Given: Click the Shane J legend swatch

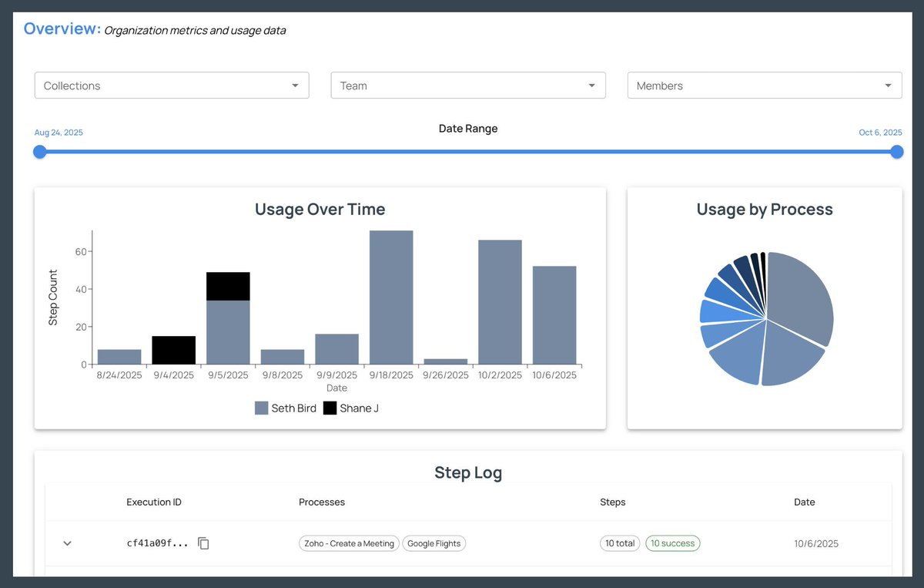Looking at the screenshot, I should pos(330,408).
